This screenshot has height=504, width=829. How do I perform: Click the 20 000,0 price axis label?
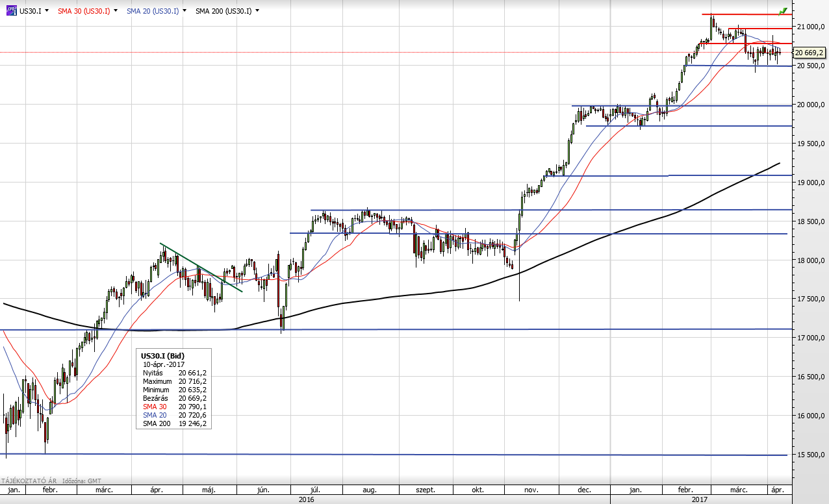point(811,105)
